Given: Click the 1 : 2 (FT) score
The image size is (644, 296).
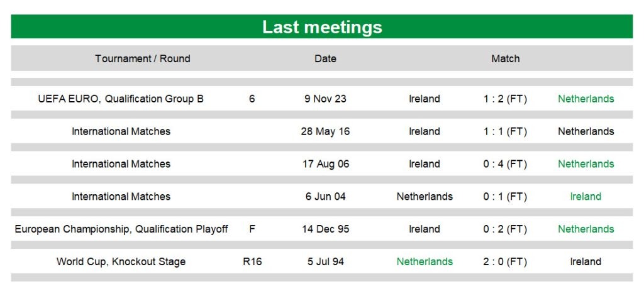Looking at the screenshot, I should [505, 99].
